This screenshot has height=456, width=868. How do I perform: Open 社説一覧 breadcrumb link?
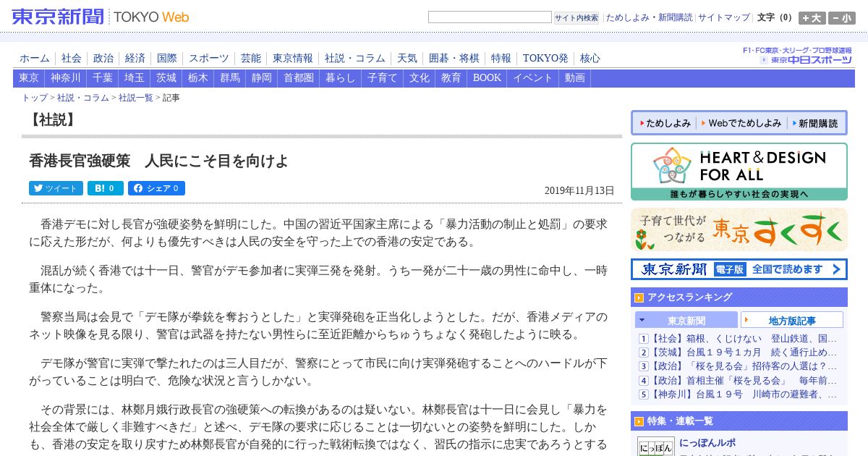[x=136, y=98]
